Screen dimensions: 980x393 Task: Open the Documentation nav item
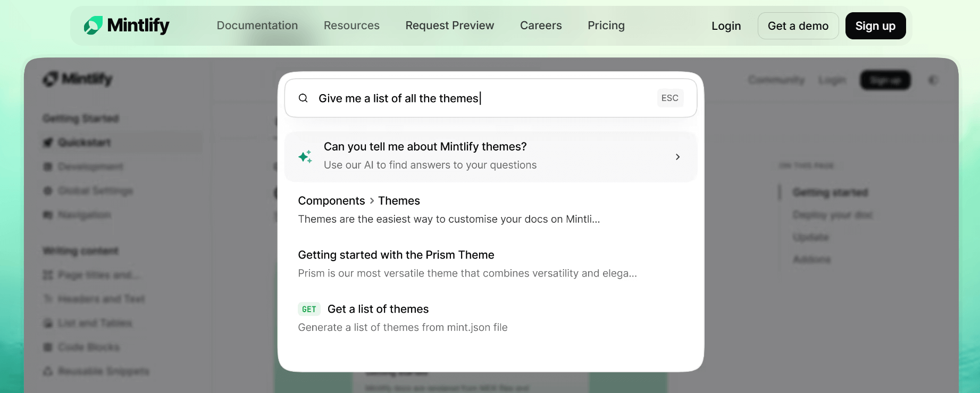257,26
